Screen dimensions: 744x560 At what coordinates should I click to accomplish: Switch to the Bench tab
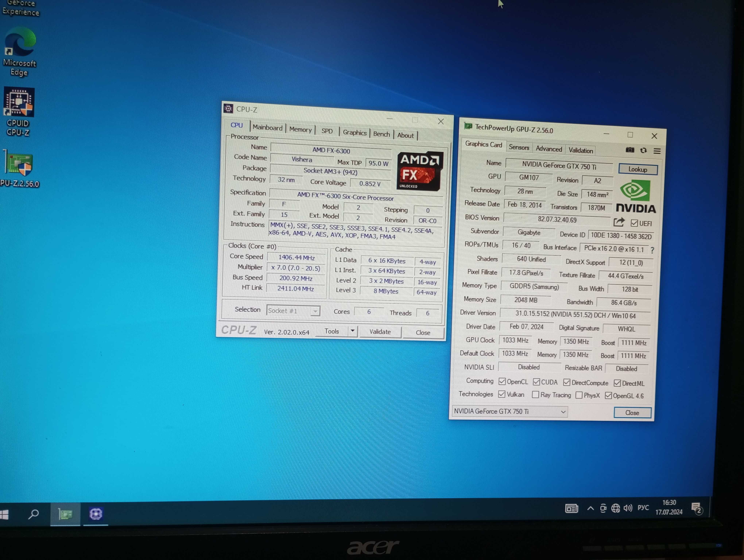(381, 134)
